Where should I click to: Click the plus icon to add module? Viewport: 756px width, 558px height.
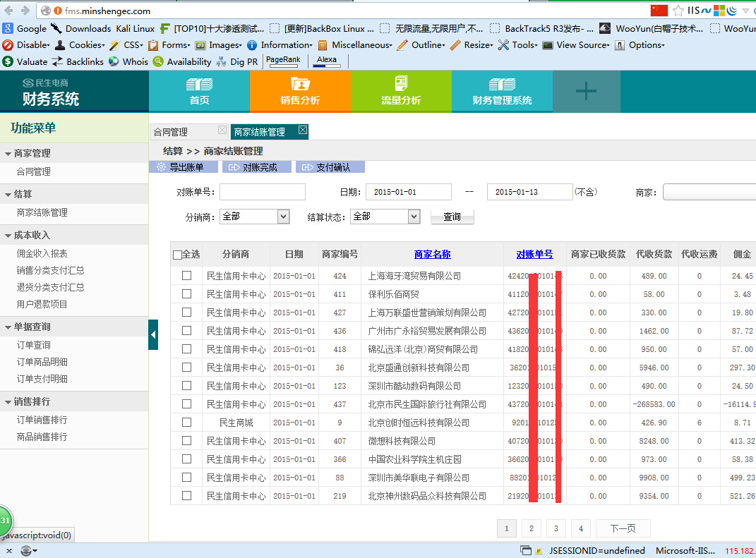tap(587, 91)
